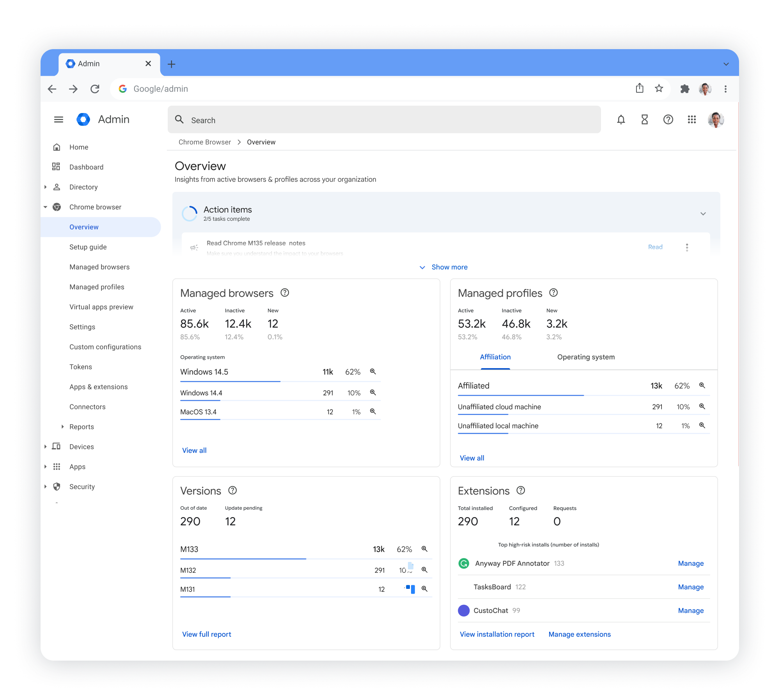Screen dimensions: 780x700
Task: Open the Anyway PDF Annotator icon
Action: coord(464,563)
